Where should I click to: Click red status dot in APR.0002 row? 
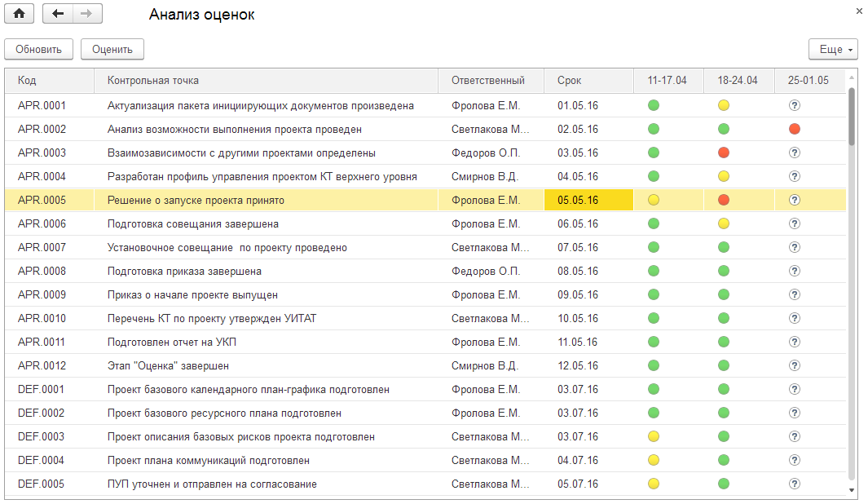coord(795,129)
